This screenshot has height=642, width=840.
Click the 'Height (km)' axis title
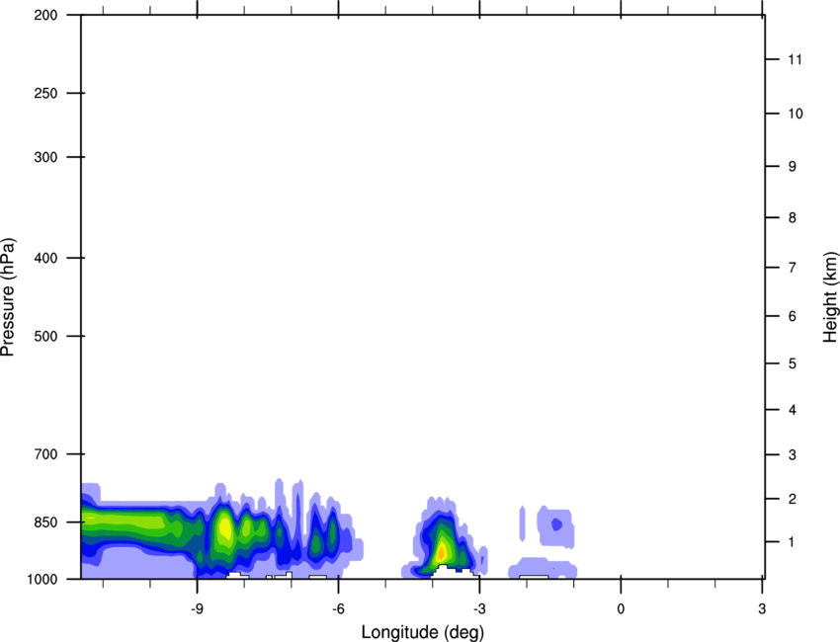[x=830, y=297]
